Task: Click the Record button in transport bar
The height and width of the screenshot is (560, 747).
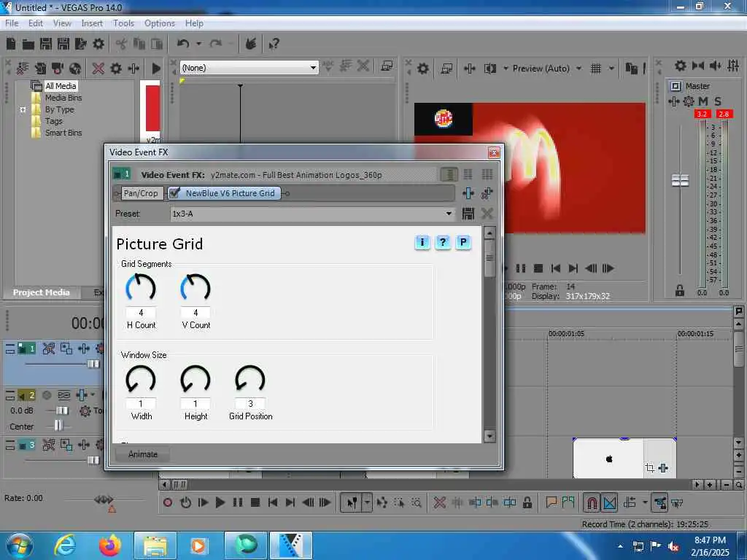Action: pyautogui.click(x=168, y=502)
